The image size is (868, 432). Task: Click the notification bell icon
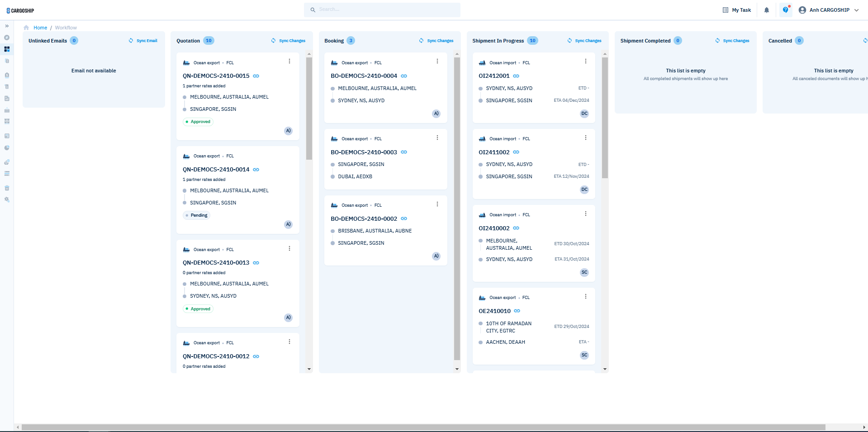766,10
